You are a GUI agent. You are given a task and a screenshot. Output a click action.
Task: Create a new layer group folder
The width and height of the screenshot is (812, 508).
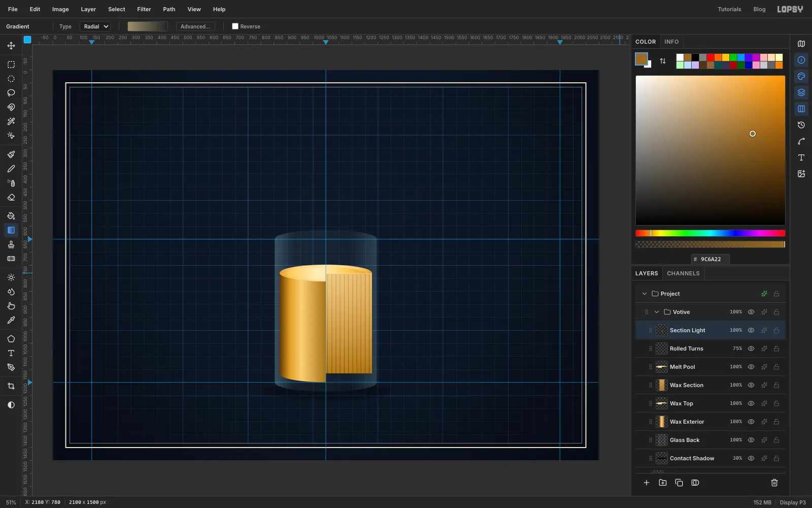coord(663,483)
